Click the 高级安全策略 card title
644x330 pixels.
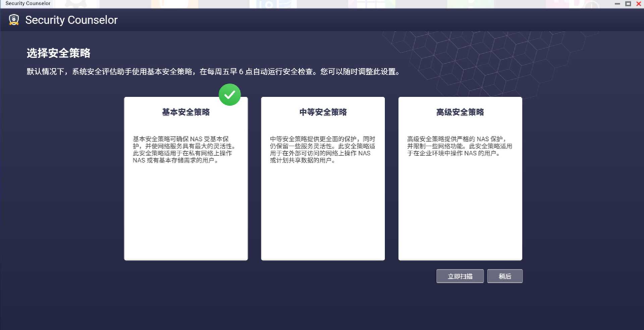point(460,112)
